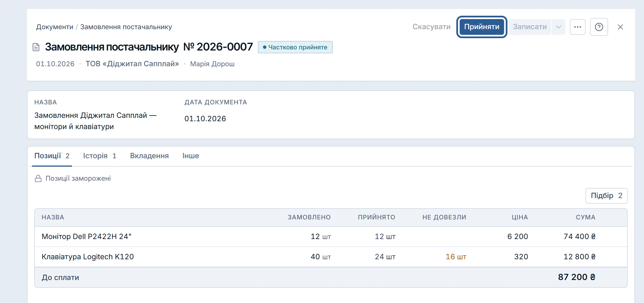
Task: Open the three-dots more actions menu
Action: tap(577, 27)
